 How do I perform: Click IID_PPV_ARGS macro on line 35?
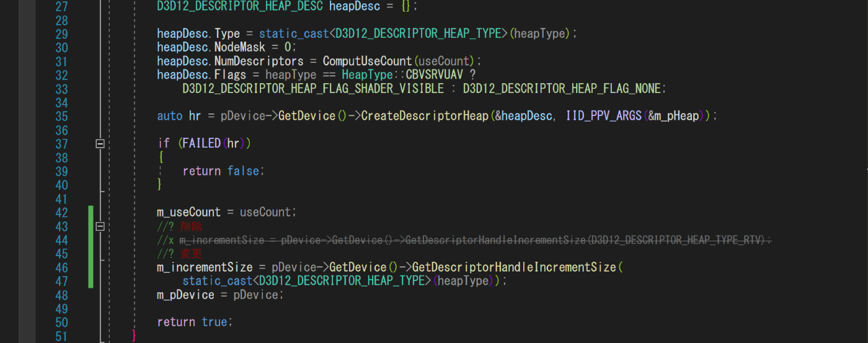click(604, 116)
